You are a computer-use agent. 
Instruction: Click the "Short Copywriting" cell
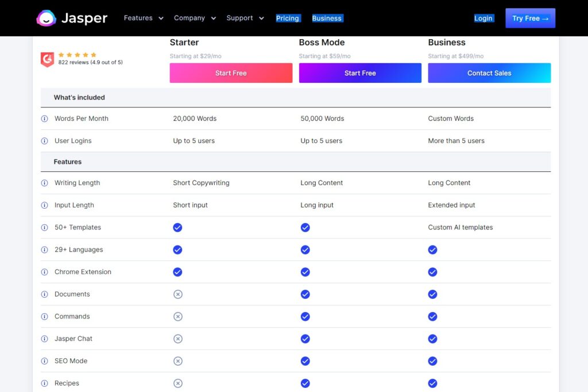201,183
